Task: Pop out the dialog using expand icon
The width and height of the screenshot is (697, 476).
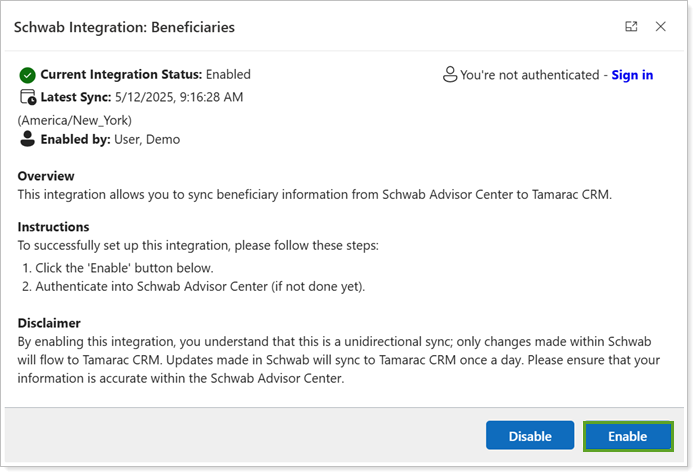Action: coord(631,27)
